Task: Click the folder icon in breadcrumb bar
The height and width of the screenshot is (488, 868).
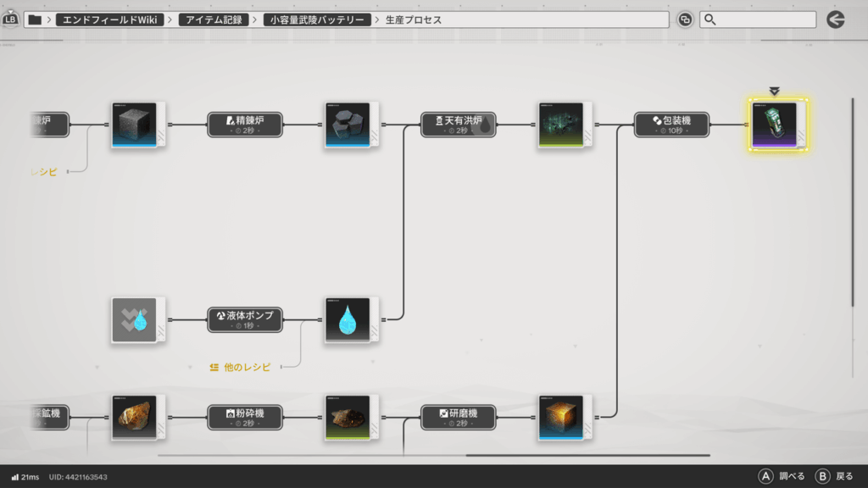Action: tap(35, 19)
